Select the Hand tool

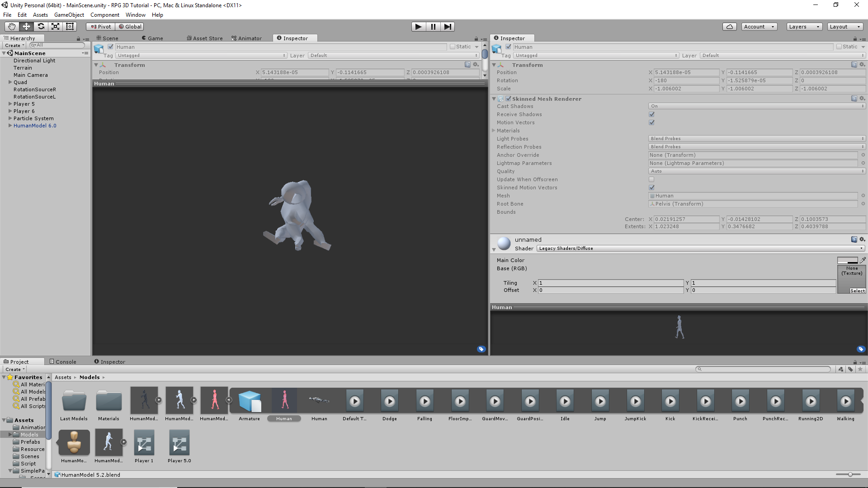(x=12, y=27)
